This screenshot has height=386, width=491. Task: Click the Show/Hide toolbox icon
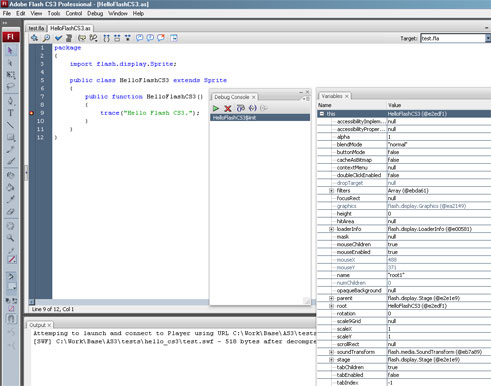pyautogui.click(x=174, y=38)
